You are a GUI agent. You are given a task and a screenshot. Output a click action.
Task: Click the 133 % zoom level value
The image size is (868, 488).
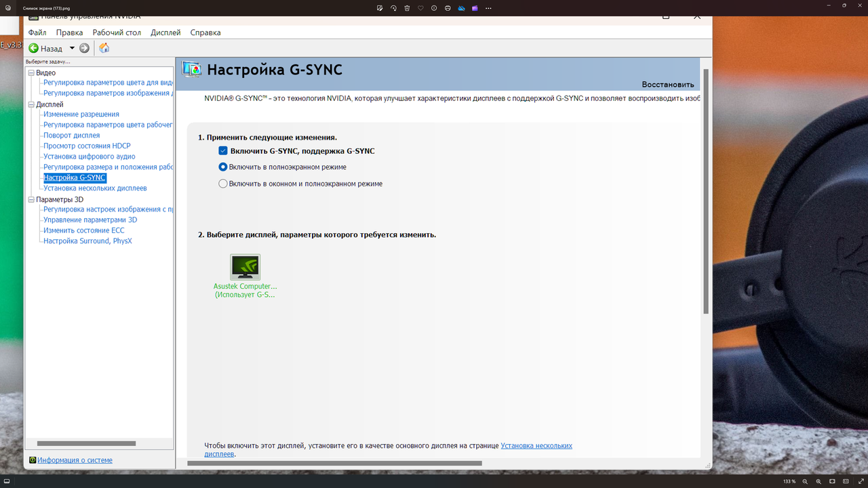789,481
